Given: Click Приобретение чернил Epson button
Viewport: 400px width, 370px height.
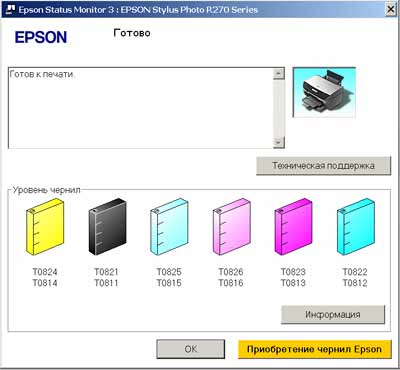Looking at the screenshot, I should (x=315, y=349).
